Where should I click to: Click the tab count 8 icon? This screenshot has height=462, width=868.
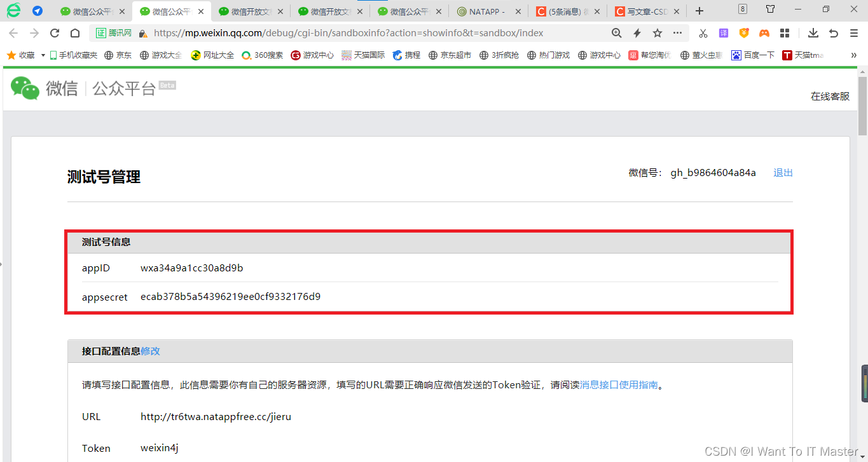(743, 9)
